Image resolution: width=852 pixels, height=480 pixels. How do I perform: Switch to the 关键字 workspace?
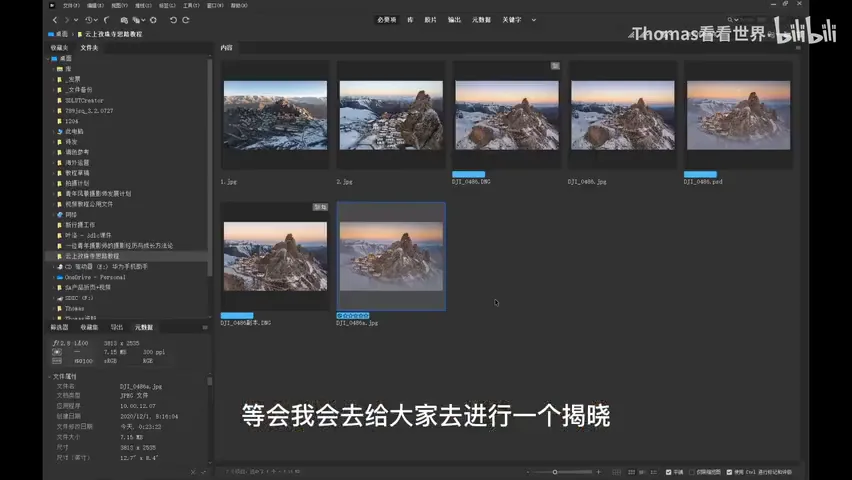coord(512,20)
